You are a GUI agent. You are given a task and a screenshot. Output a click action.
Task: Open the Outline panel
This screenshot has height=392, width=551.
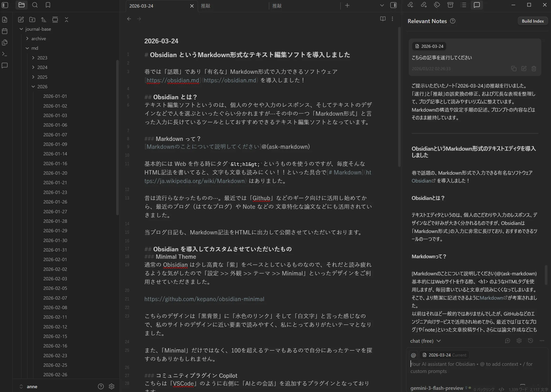click(463, 5)
